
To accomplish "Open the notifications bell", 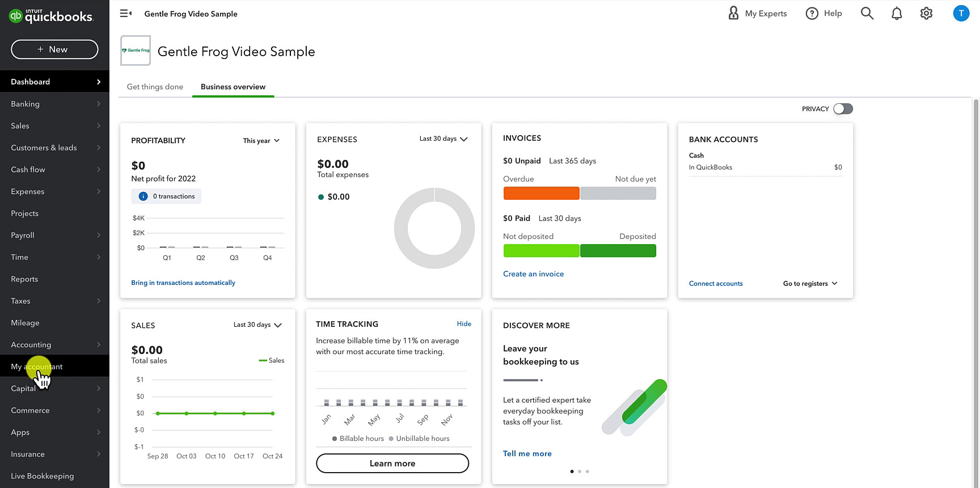I will tap(897, 14).
